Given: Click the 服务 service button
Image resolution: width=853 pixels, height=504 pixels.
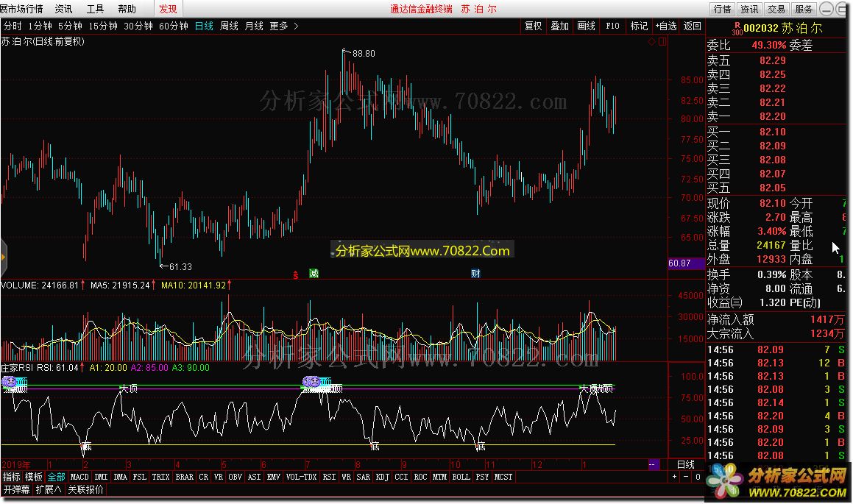Looking at the screenshot, I should (804, 9).
